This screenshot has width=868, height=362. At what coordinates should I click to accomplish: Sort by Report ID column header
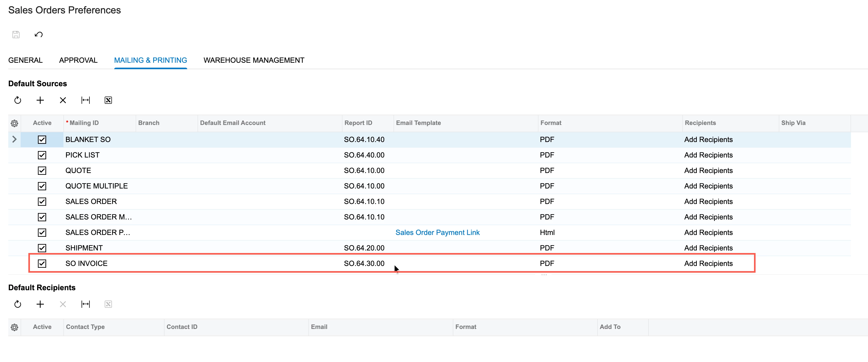[358, 123]
